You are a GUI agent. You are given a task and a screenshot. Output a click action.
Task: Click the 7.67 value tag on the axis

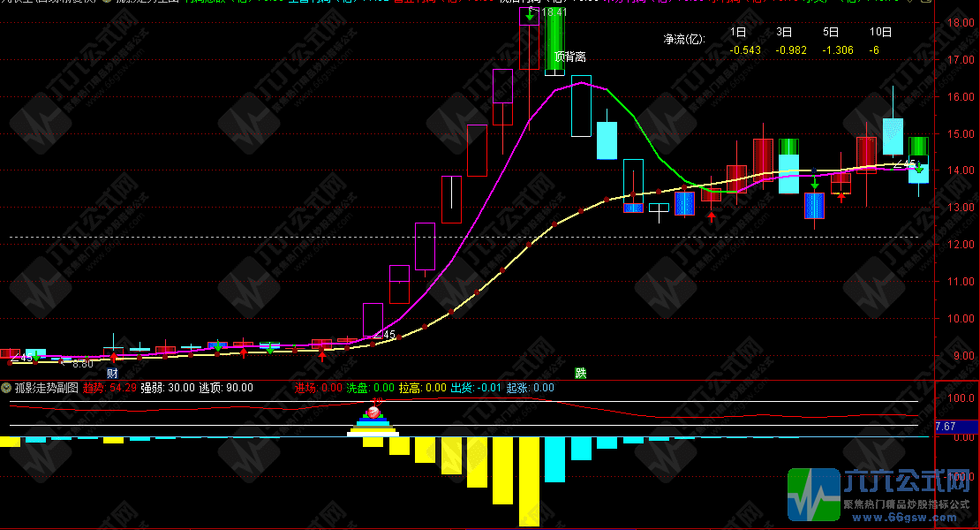(x=946, y=427)
